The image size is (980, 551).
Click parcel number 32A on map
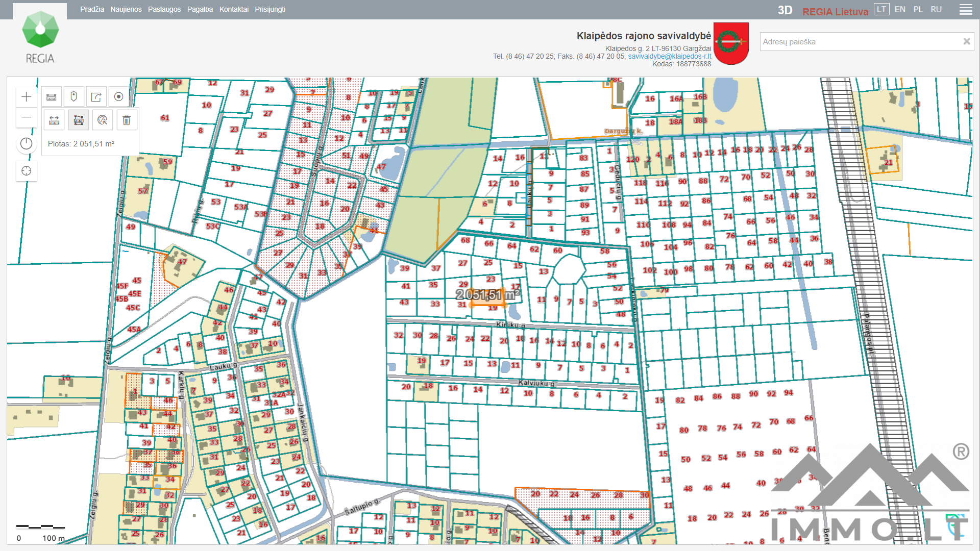[x=279, y=394]
